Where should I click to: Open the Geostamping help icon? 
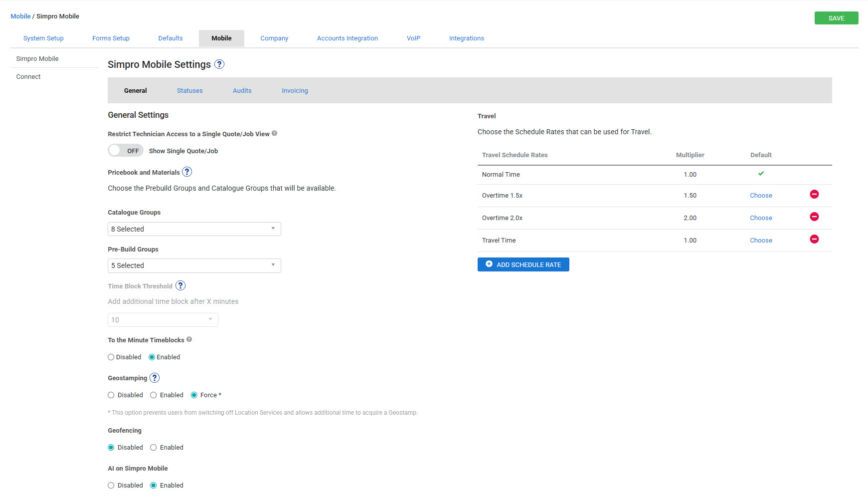pos(155,378)
